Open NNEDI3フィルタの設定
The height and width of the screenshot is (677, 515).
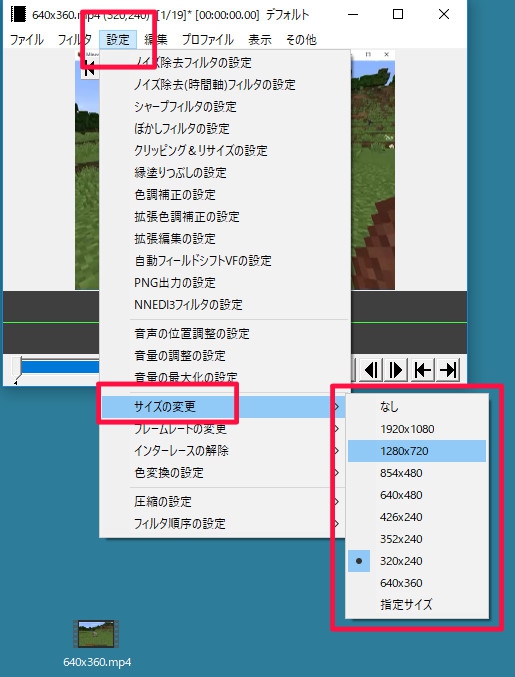pos(224,305)
